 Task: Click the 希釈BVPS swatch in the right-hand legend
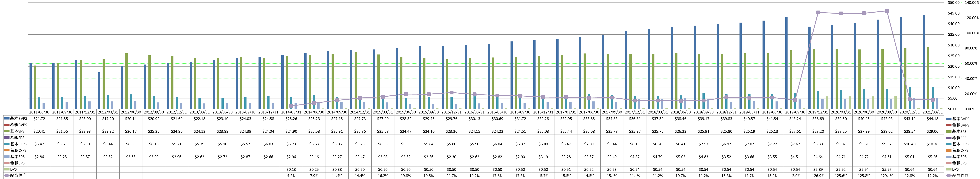tap(948, 125)
